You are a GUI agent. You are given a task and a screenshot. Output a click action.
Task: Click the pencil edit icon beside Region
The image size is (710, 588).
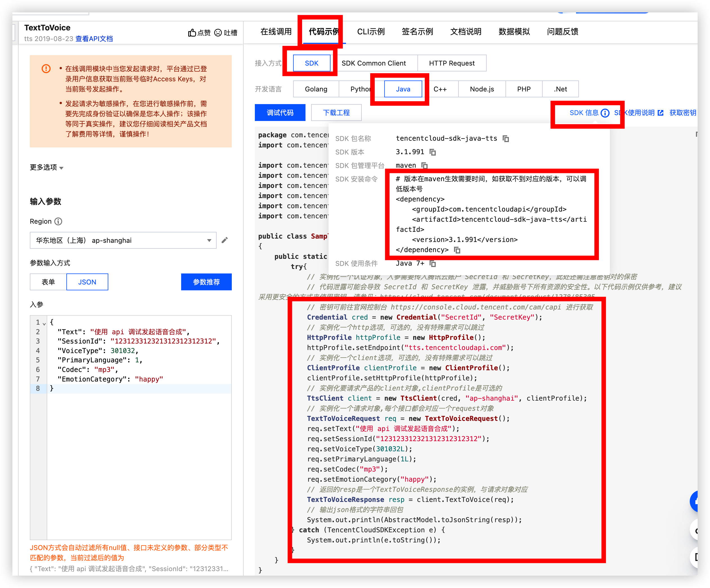(225, 240)
